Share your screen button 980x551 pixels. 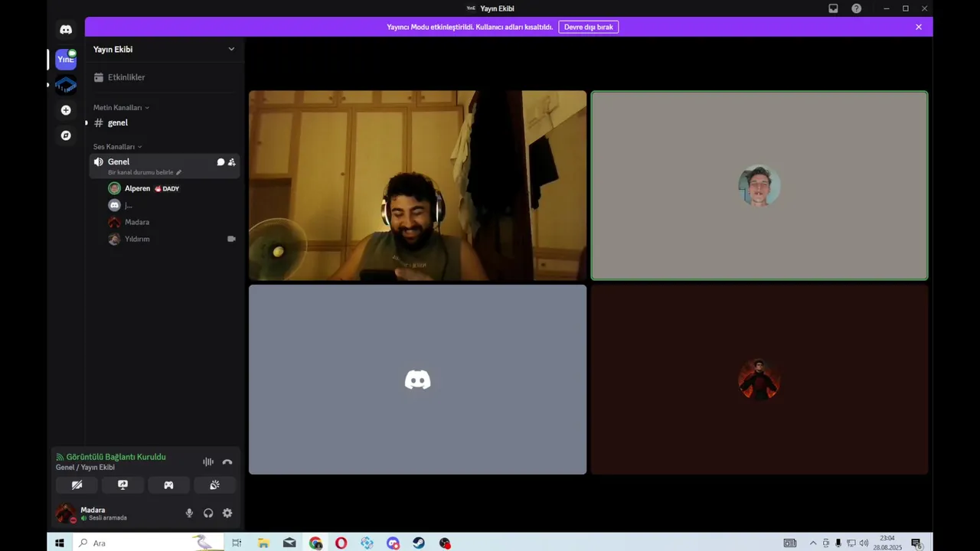[122, 485]
